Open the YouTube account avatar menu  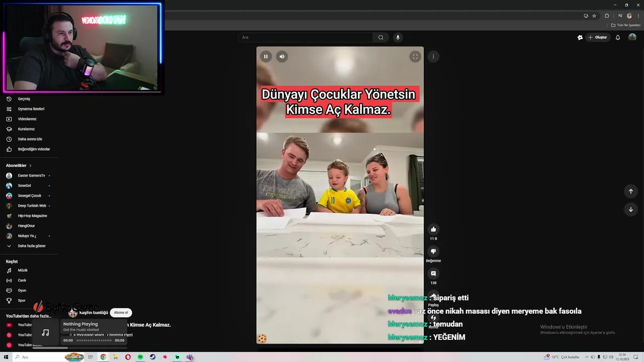coord(632,37)
